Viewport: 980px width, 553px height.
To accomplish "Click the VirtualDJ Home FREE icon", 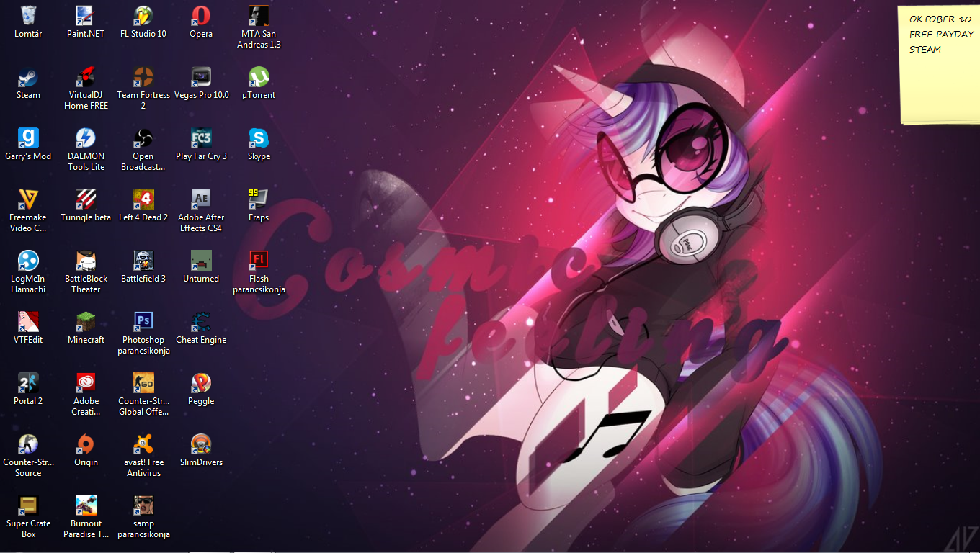I will [86, 76].
